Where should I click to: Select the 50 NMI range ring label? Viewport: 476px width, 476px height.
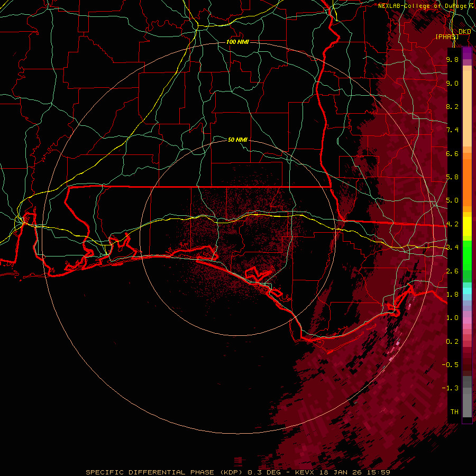pos(237,140)
